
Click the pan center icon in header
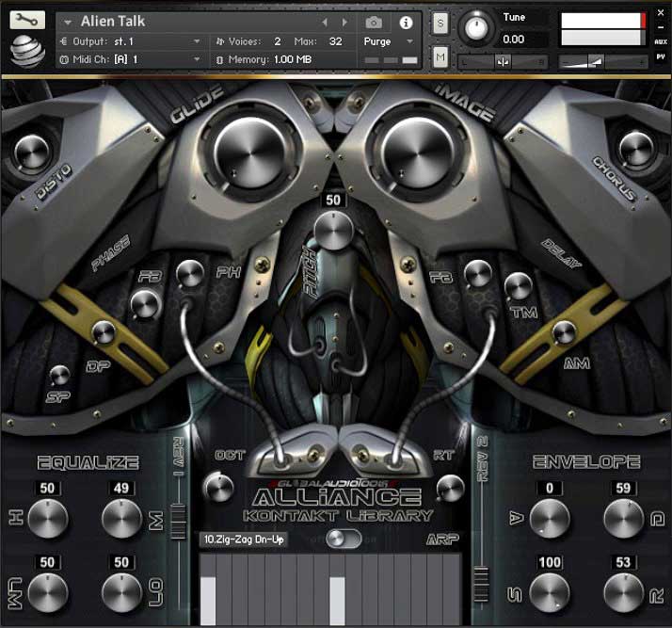click(504, 62)
